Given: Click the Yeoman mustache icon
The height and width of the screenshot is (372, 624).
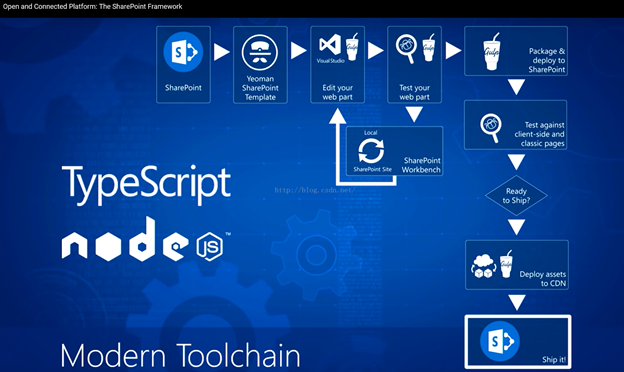Looking at the screenshot, I should (x=260, y=53).
